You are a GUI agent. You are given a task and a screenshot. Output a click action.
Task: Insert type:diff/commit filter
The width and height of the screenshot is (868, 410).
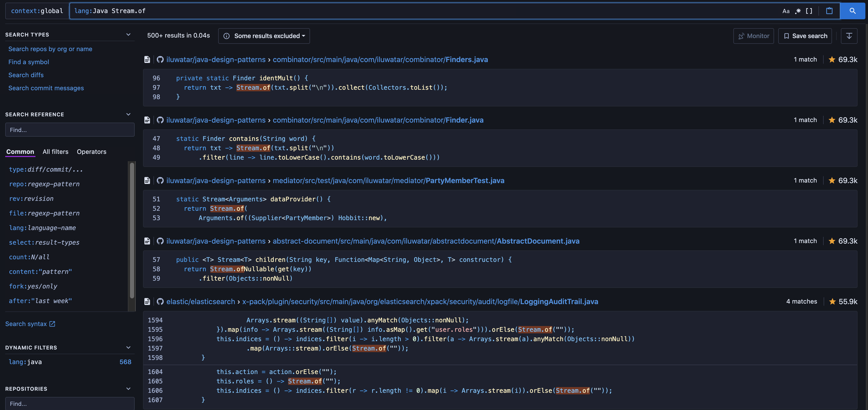click(x=46, y=169)
